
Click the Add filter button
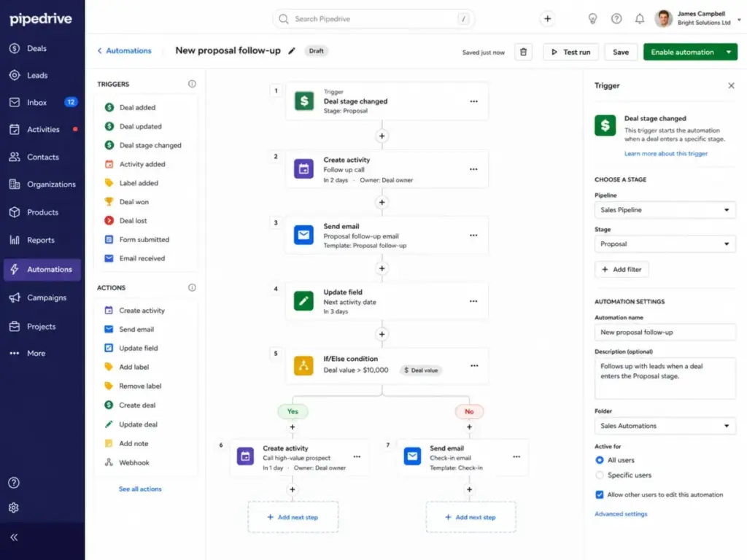click(x=622, y=270)
